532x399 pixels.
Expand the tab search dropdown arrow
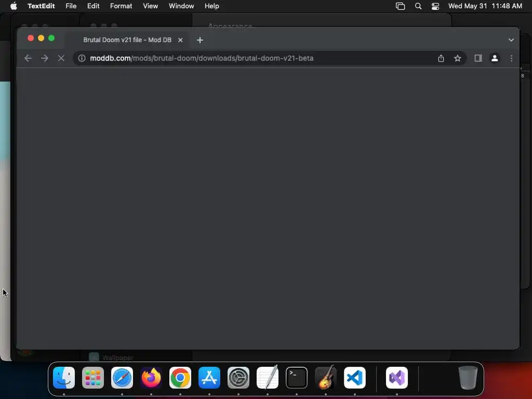(x=511, y=40)
